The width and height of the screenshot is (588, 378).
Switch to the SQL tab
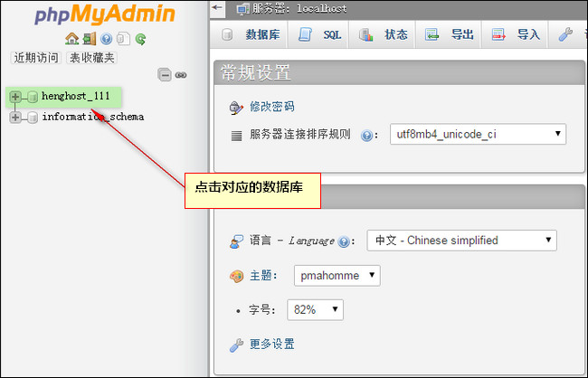(319, 35)
